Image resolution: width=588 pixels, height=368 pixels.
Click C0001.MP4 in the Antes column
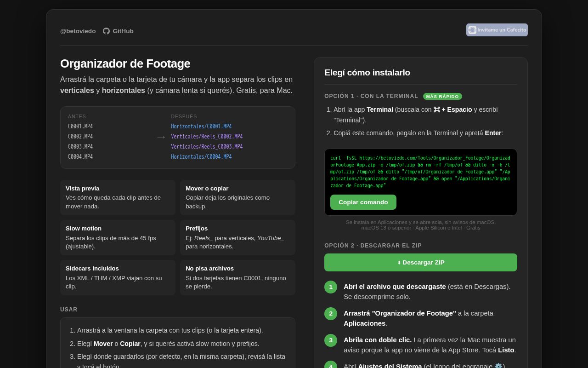tap(80, 126)
